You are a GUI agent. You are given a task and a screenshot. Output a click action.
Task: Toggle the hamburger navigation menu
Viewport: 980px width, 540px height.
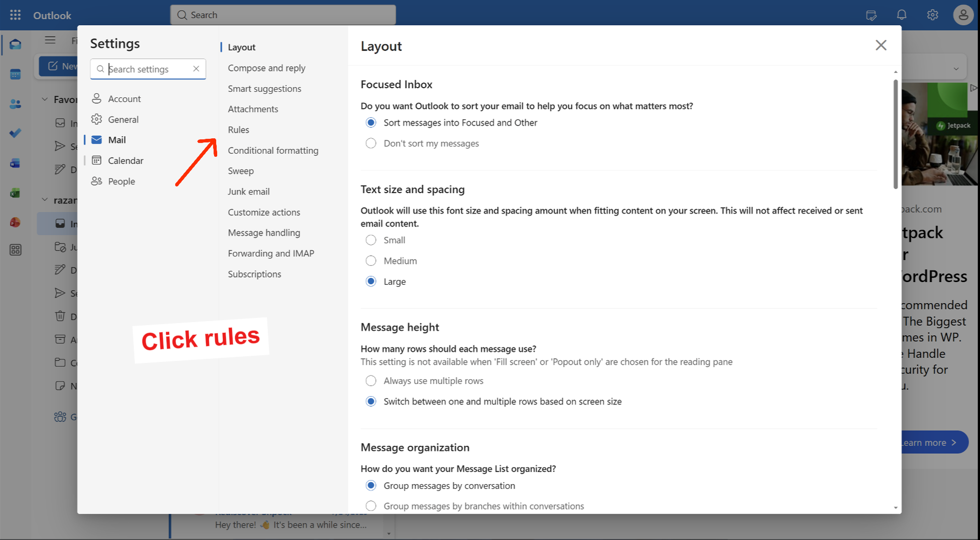coord(50,40)
